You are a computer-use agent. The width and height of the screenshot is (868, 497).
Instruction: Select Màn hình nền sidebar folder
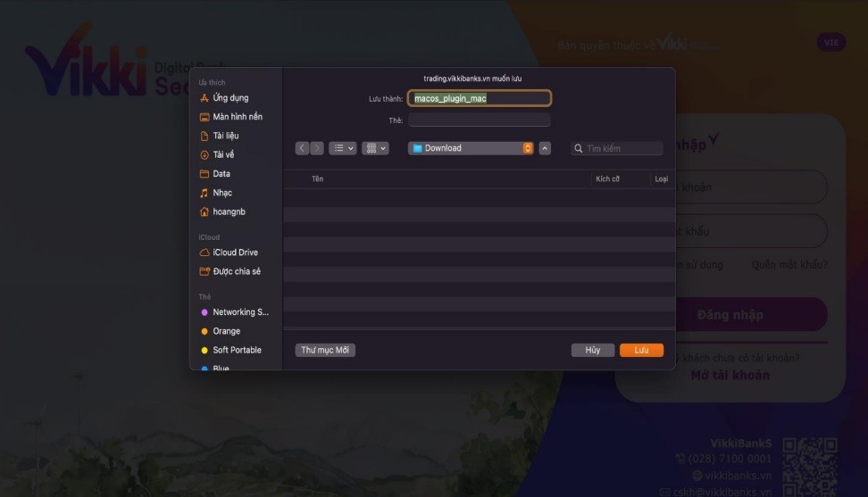point(237,117)
